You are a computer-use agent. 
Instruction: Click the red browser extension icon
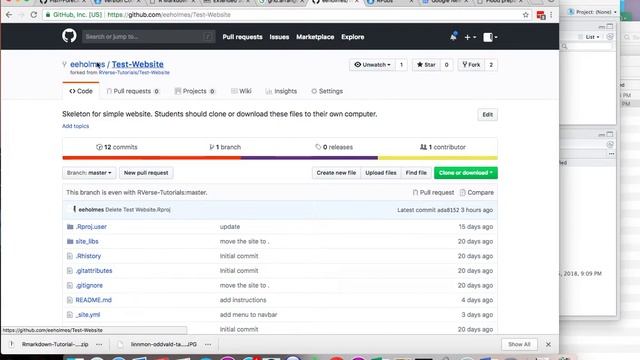[x=541, y=15]
